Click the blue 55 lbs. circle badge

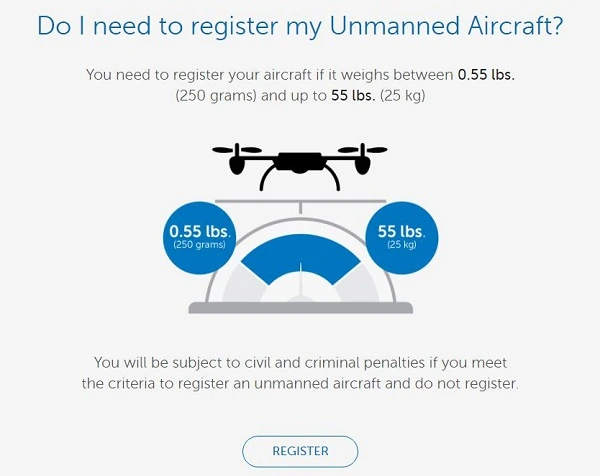402,238
